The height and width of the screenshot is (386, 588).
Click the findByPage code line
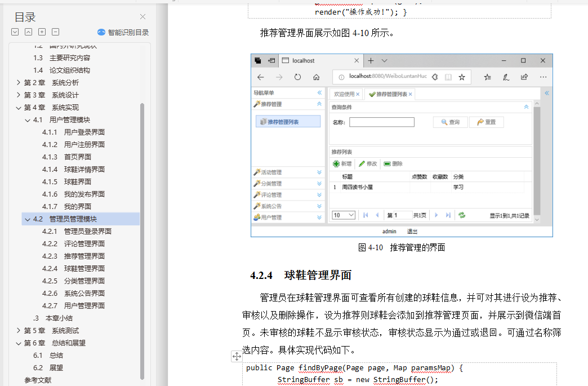tap(354, 367)
